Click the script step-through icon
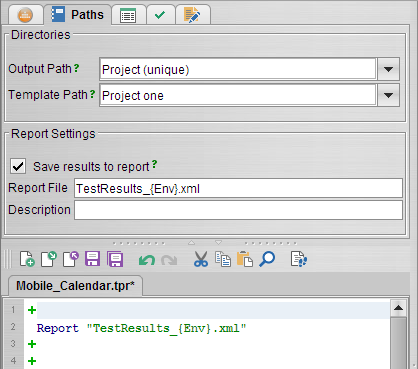The width and height of the screenshot is (418, 369). 299,259
